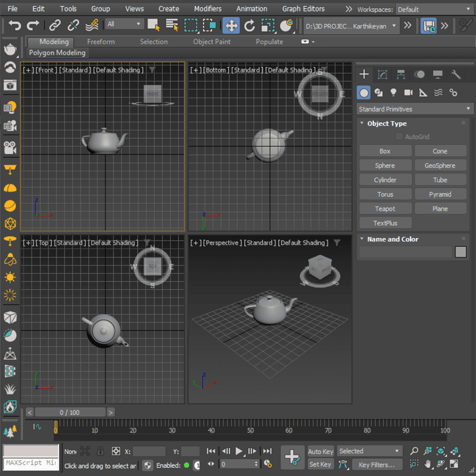Click the object color swatch
Screen dimensions: 476x476
click(460, 251)
